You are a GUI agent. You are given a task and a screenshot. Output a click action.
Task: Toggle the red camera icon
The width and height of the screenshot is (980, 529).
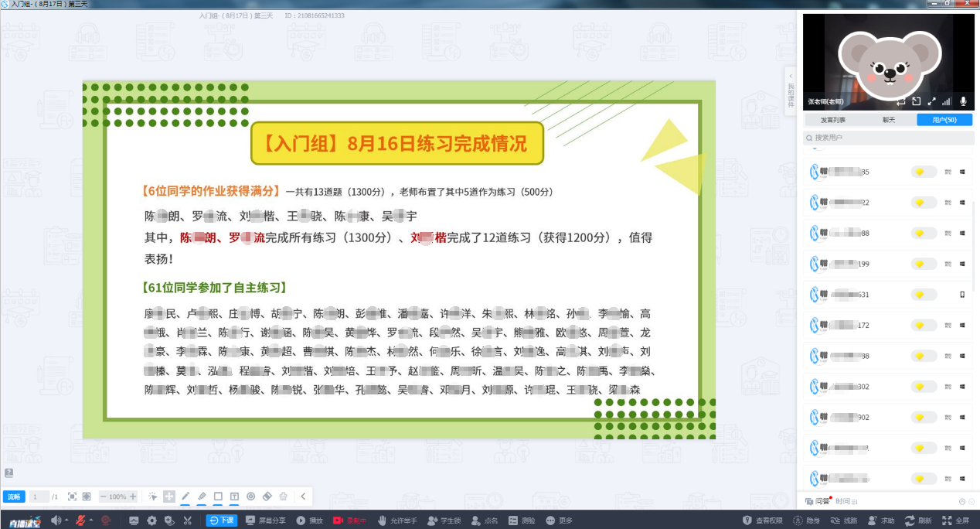pyautogui.click(x=104, y=520)
